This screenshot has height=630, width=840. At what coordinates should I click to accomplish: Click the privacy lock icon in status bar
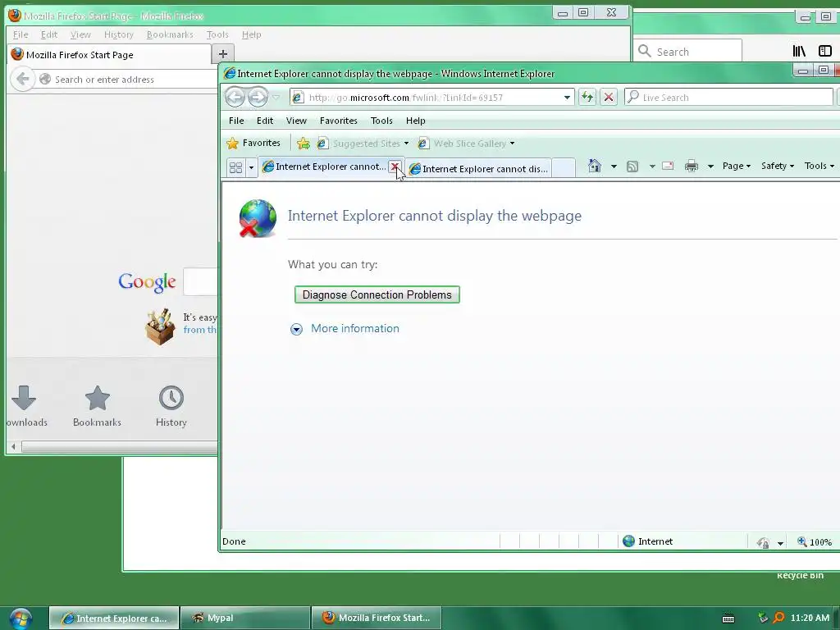tap(763, 542)
